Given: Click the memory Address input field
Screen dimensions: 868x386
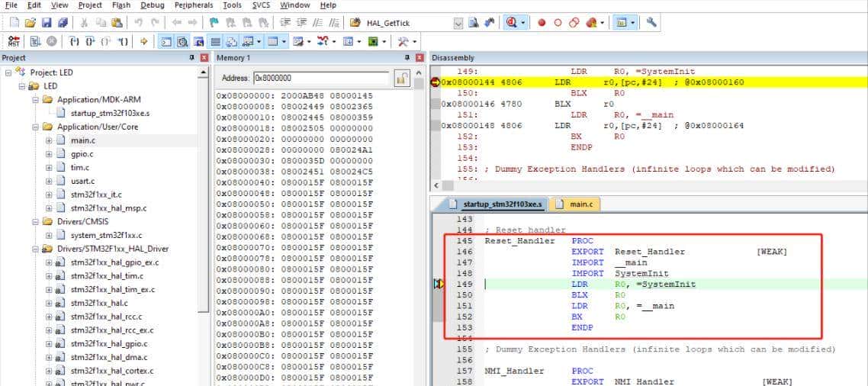Looking at the screenshot, I should (320, 78).
